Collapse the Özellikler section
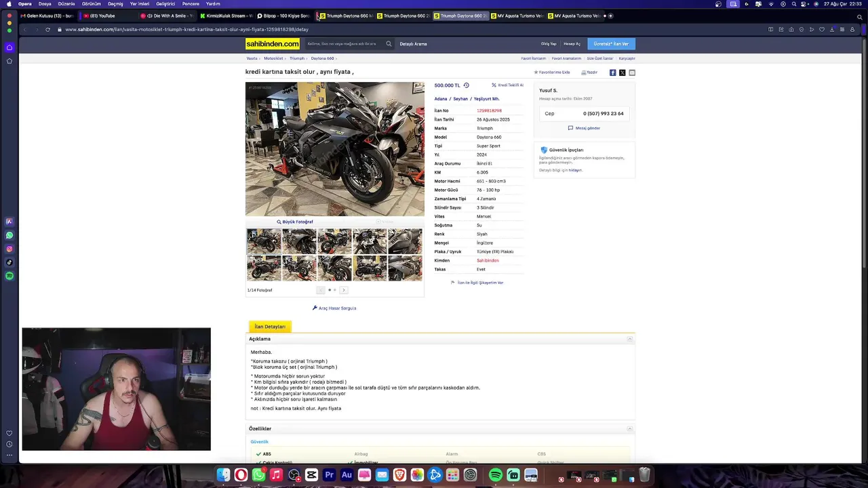Screen dimensions: 868x488 click(630, 428)
